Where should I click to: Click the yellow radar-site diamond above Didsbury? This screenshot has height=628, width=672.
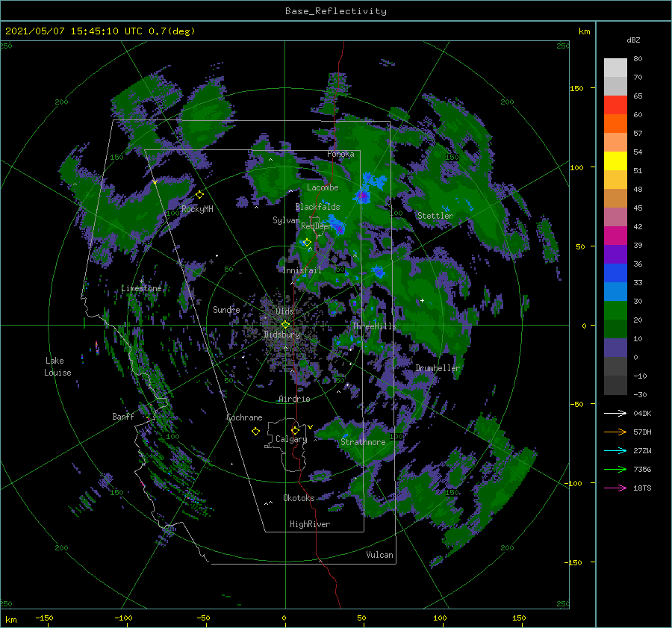[x=285, y=325]
